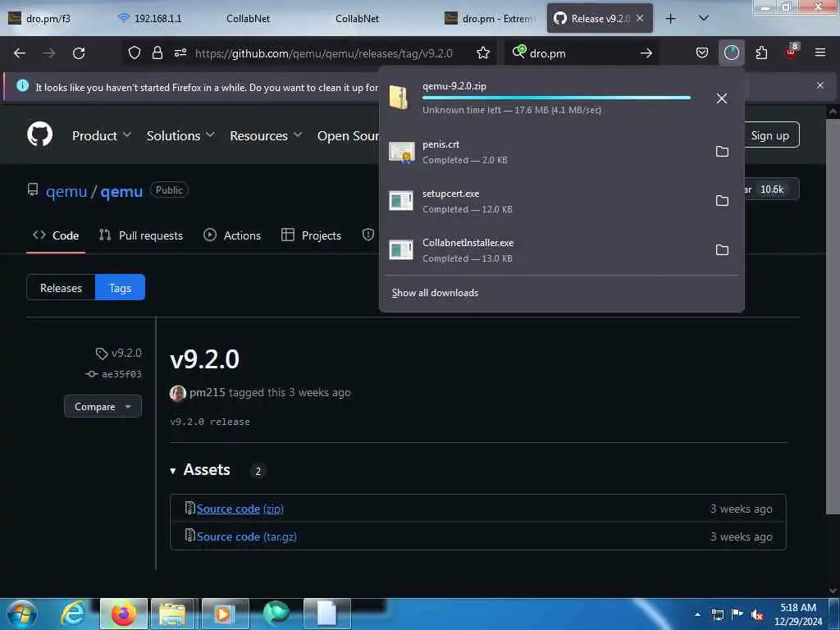The width and height of the screenshot is (840, 630).
Task: Open the site permissions icon in address bar
Action: (x=180, y=53)
